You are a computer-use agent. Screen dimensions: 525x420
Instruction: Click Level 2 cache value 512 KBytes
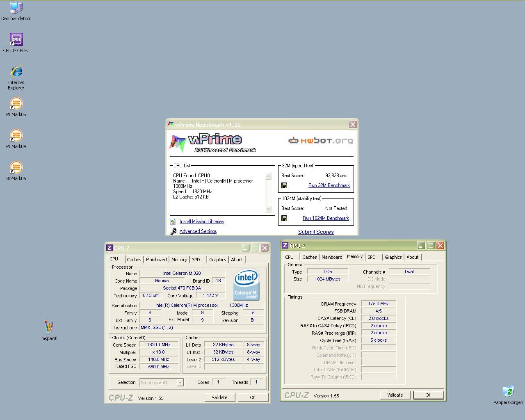[x=223, y=359]
